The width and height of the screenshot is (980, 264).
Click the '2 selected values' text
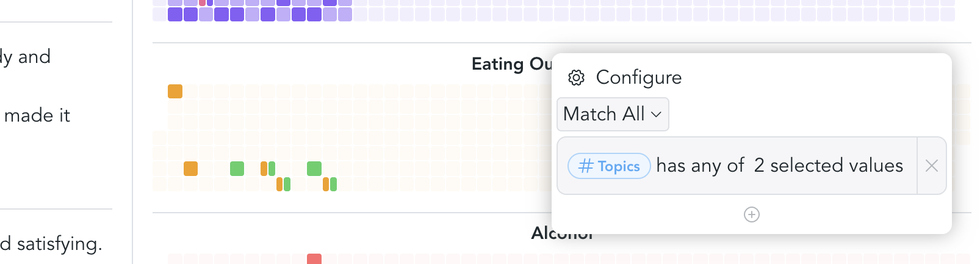point(828,166)
